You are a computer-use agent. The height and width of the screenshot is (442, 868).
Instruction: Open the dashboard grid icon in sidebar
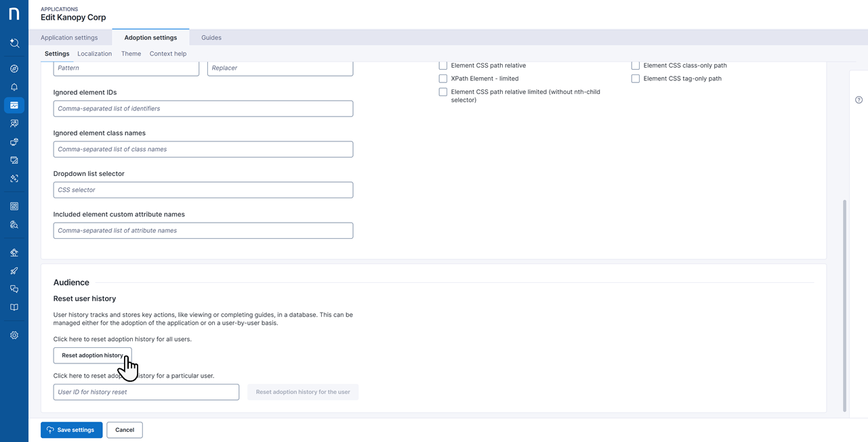click(x=14, y=206)
